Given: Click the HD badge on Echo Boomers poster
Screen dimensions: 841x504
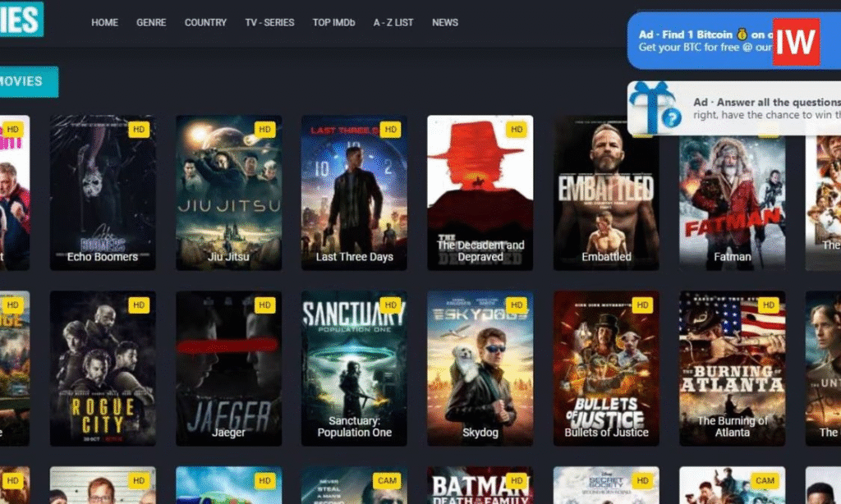Looking at the screenshot, I should 138,130.
